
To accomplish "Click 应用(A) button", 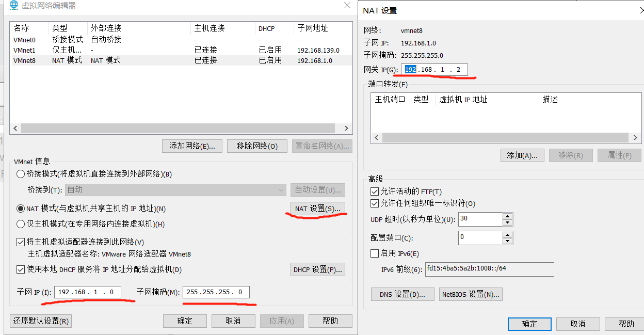I will 282,321.
